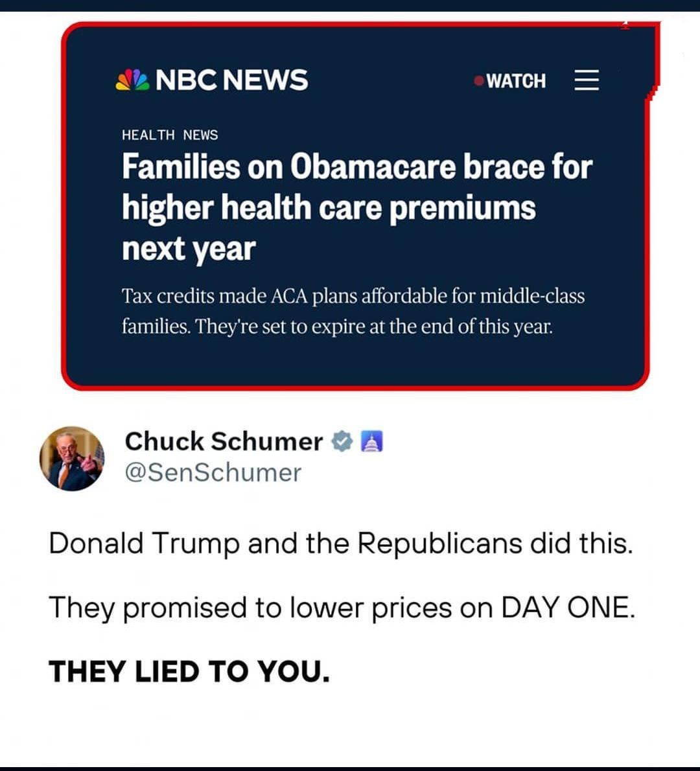Click empty navy space below the subheadline
700x771 pixels.
pos(355,362)
